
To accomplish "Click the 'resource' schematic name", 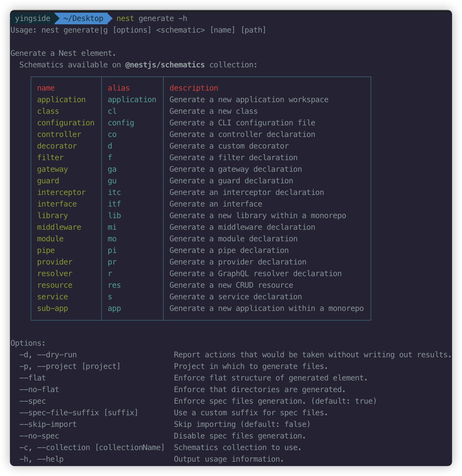I will tap(55, 285).
